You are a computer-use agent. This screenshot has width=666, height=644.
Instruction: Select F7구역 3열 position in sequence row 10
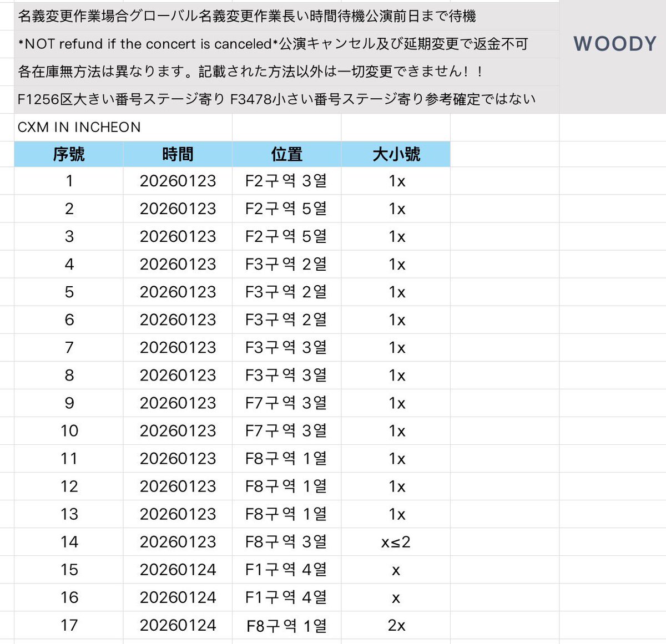click(x=286, y=430)
